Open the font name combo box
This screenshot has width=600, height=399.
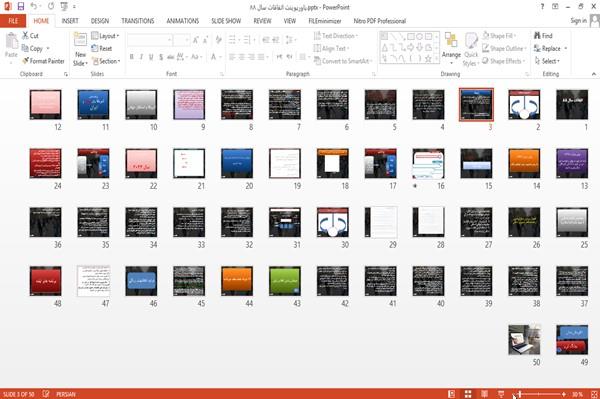point(150,40)
